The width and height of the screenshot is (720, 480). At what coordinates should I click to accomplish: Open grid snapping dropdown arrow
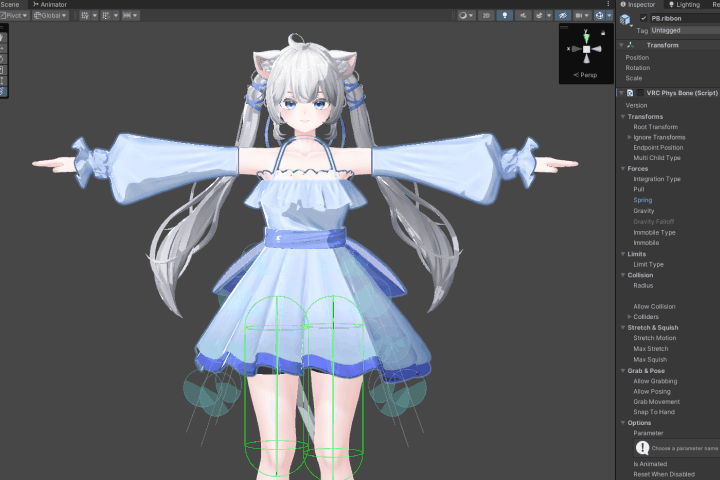pyautogui.click(x=116, y=16)
